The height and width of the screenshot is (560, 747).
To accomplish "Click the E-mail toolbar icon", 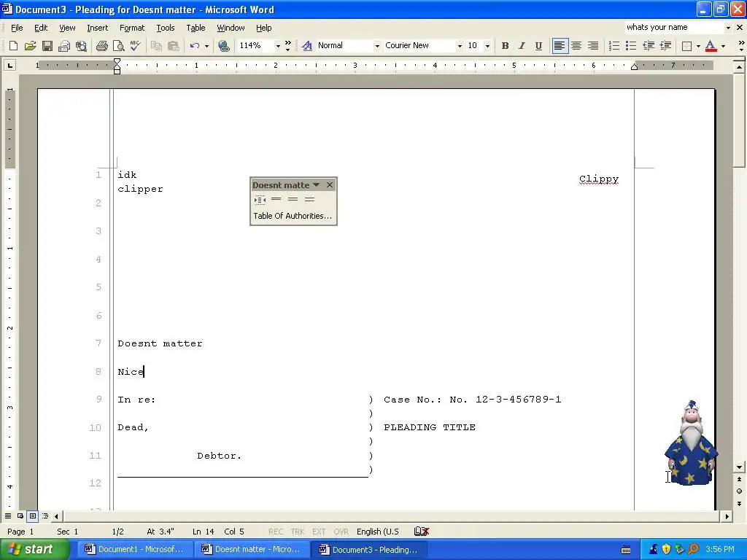I will click(64, 46).
